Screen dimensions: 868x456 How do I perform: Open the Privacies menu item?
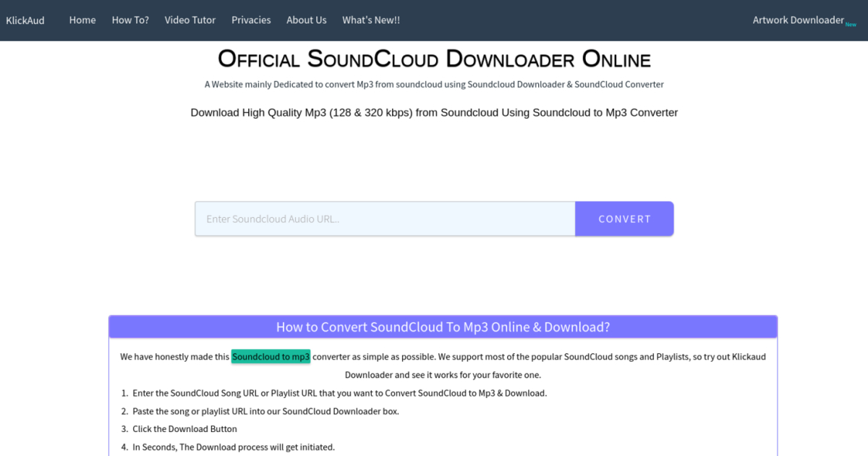coord(251,20)
